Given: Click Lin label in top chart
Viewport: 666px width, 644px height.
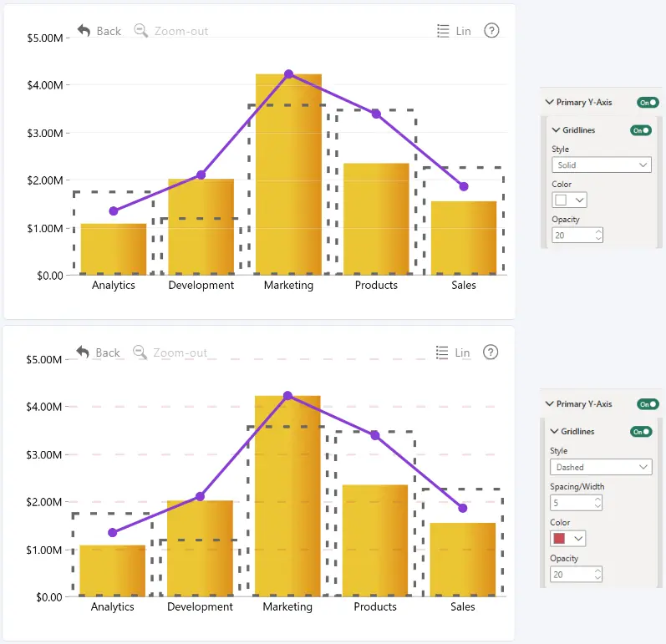Looking at the screenshot, I should click(x=464, y=31).
